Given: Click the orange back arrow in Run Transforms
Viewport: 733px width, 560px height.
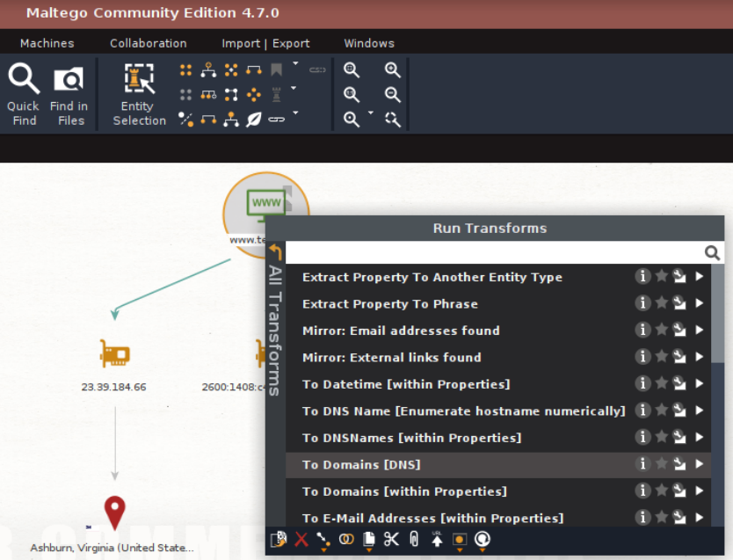Looking at the screenshot, I should (276, 252).
